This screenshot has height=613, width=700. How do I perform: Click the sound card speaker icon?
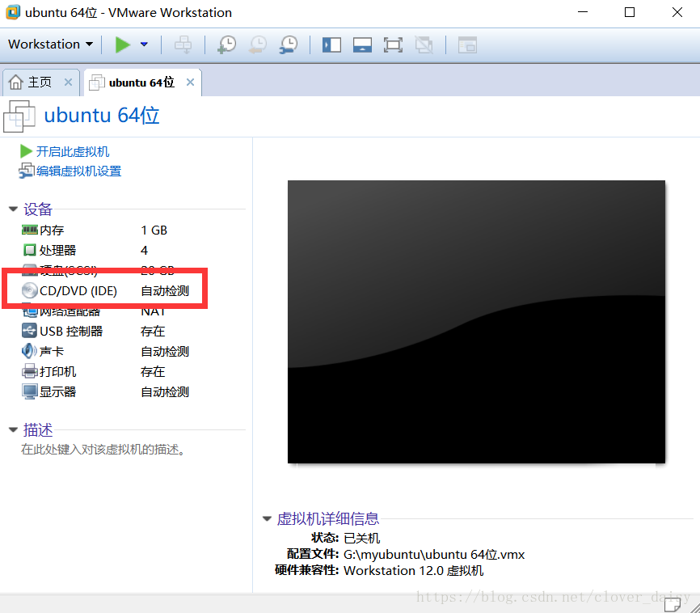[x=29, y=351]
